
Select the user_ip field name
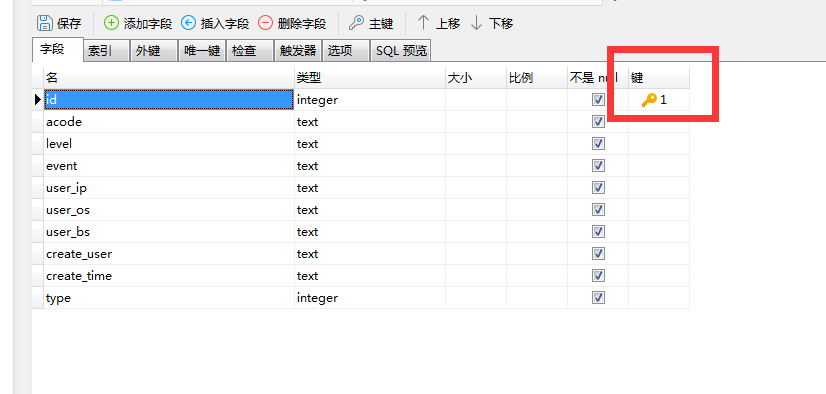[169, 188]
